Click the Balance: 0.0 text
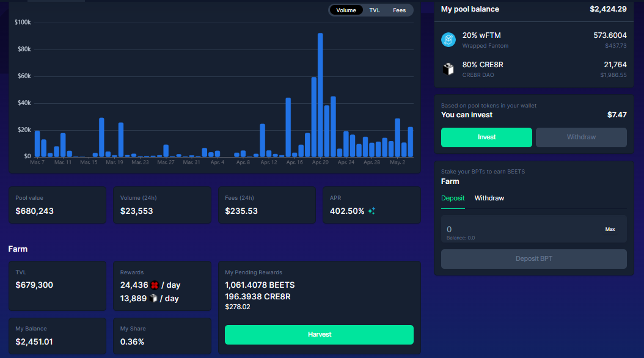The width and height of the screenshot is (644, 358). (x=461, y=238)
